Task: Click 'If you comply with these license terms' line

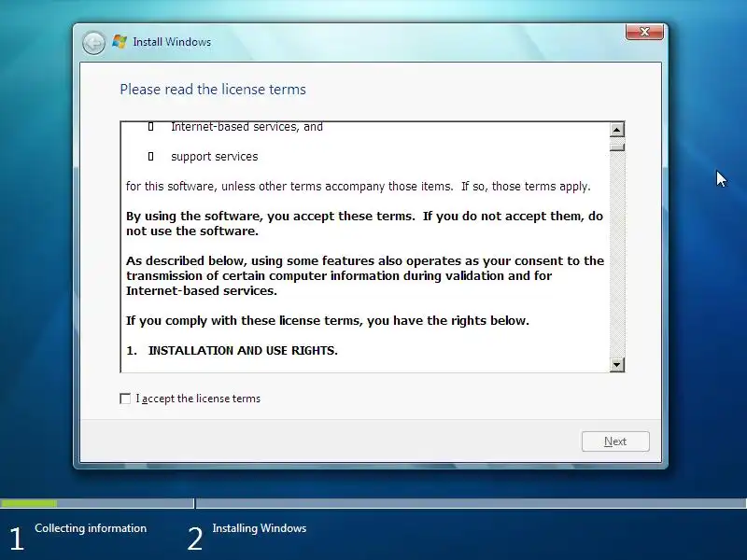Action: (328, 320)
